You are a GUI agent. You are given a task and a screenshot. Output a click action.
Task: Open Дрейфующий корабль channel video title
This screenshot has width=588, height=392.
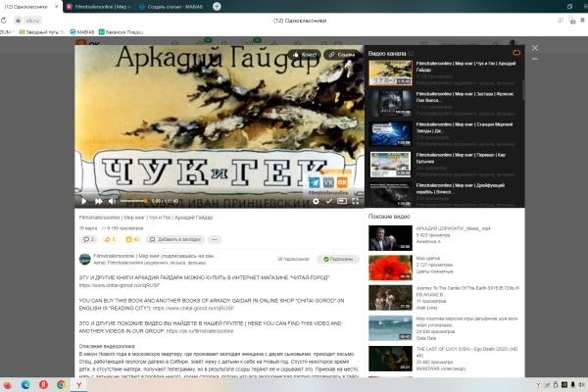pos(461,188)
